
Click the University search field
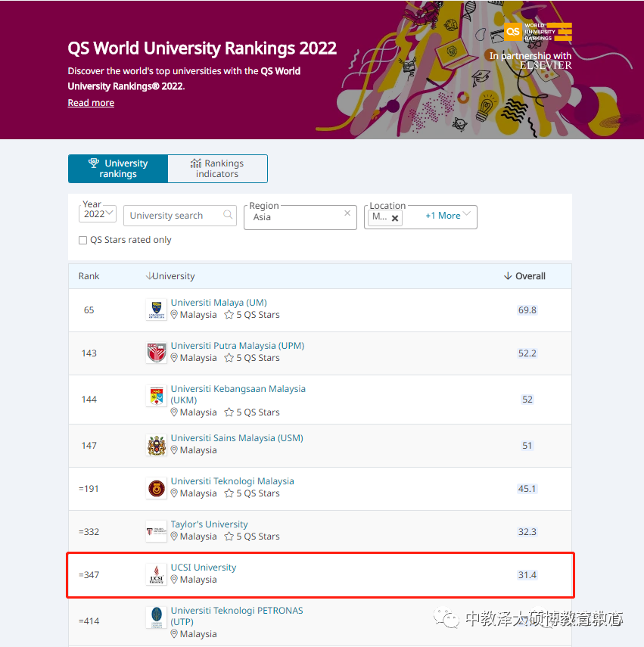tap(180, 216)
